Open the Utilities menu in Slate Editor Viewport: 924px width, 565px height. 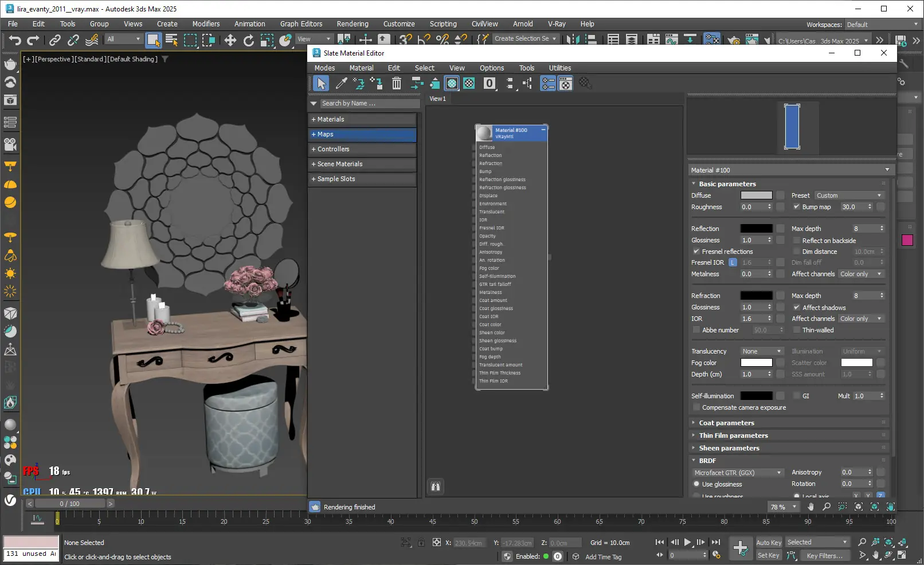tap(559, 68)
